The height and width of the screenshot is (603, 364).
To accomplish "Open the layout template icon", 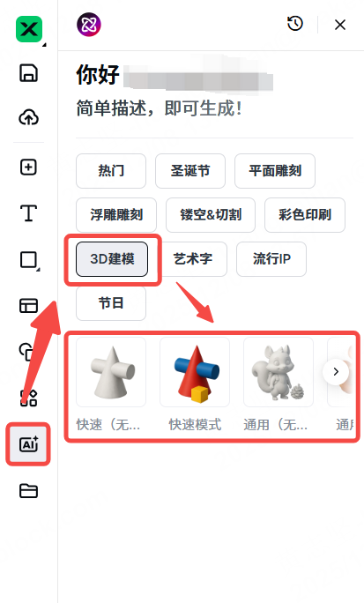I will (28, 306).
